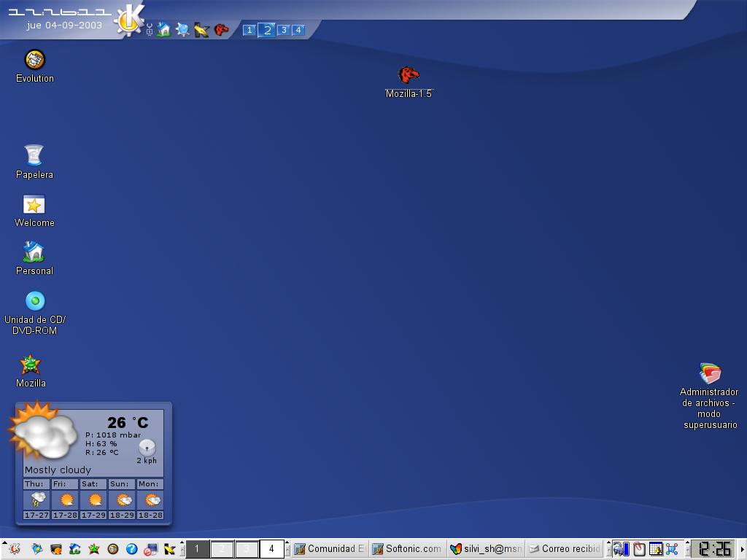Click the printer tray icon
The width and height of the screenshot is (747, 560).
(x=621, y=549)
